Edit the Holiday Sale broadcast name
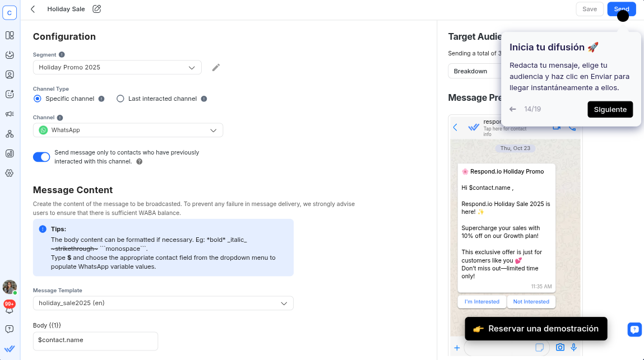The width and height of the screenshot is (644, 360). click(x=96, y=9)
